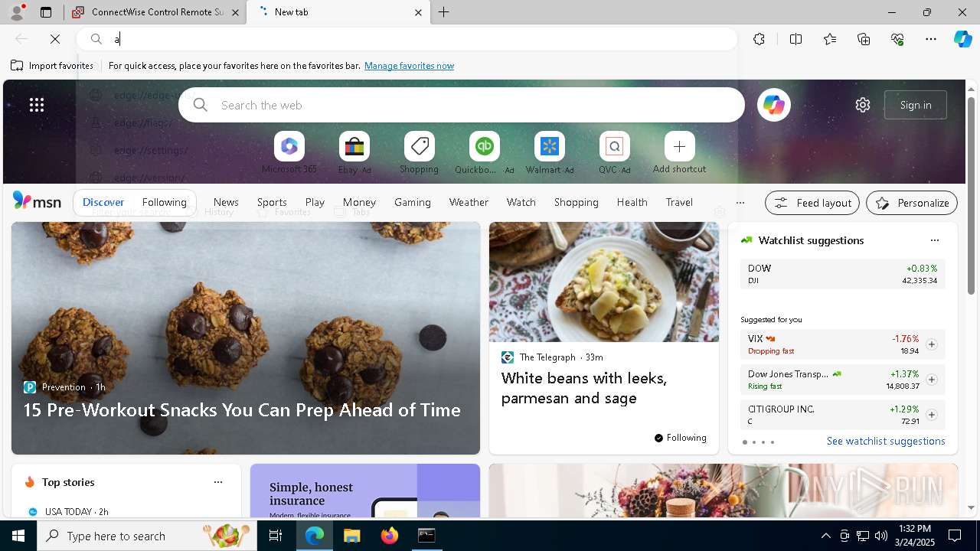This screenshot has width=980, height=551.
Task: Open Travel category
Action: [679, 202]
